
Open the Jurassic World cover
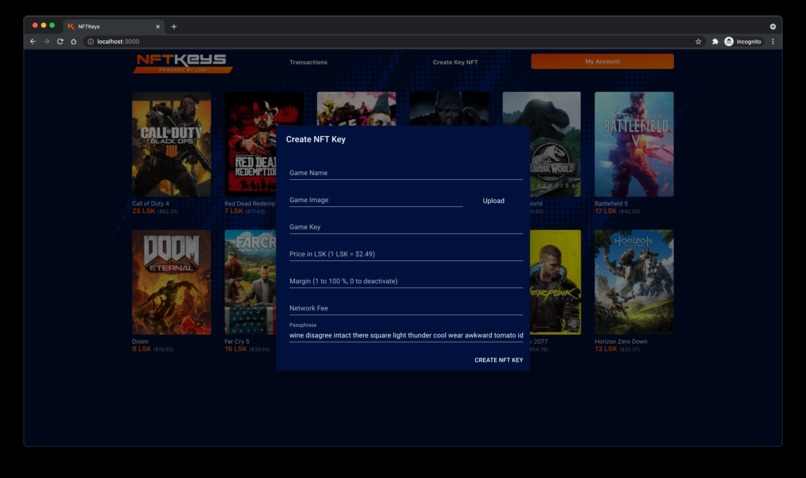tap(555, 144)
